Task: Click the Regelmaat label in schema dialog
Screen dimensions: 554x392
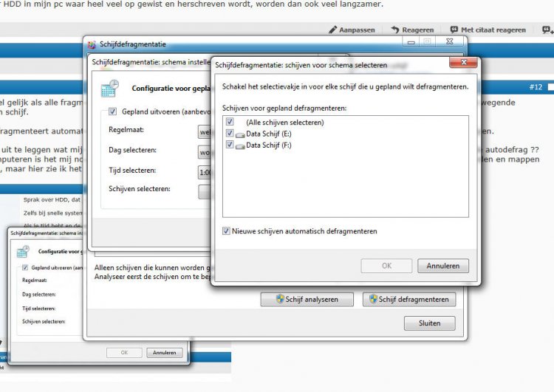Action: click(126, 130)
